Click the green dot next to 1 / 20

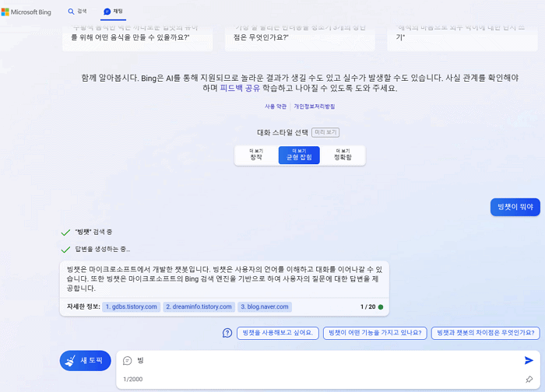(x=381, y=307)
